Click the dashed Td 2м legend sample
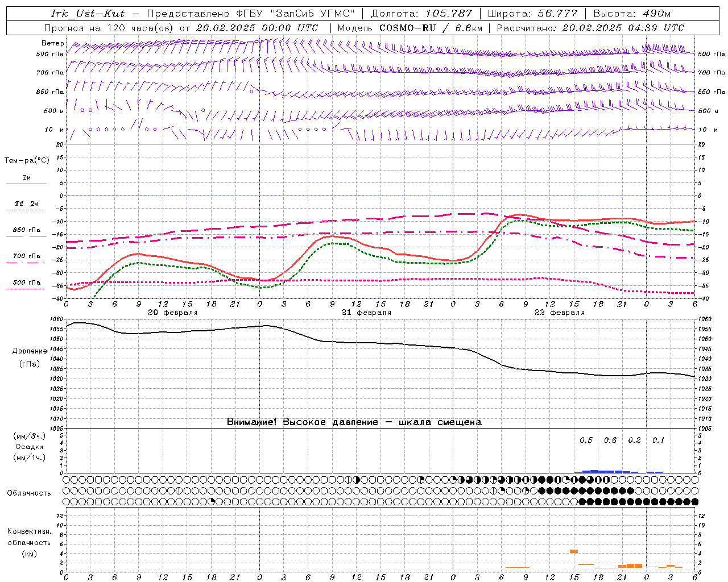The image size is (728, 582). click(25, 210)
